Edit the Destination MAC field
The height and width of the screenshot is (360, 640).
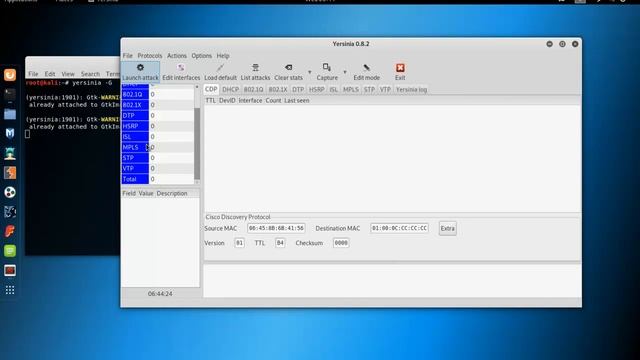400,228
